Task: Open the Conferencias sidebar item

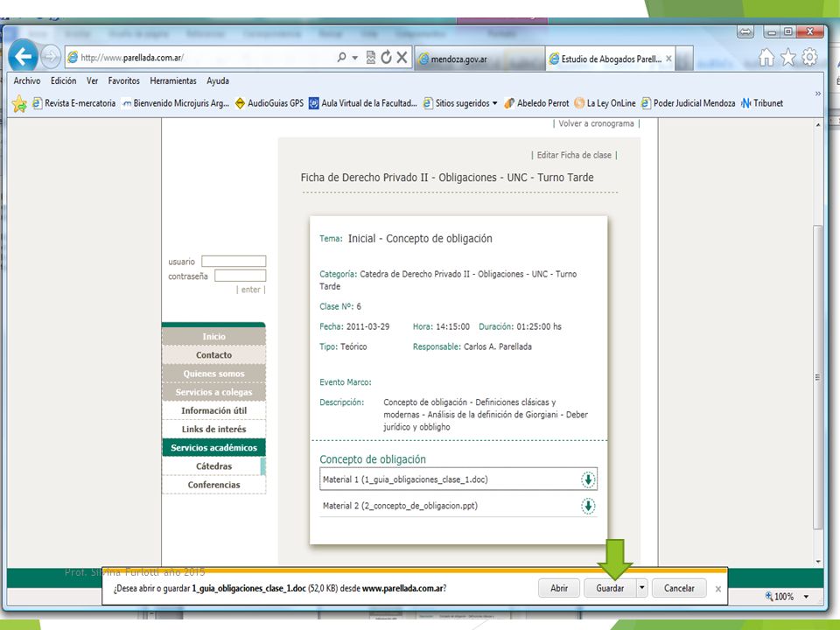Action: pyautogui.click(x=213, y=485)
